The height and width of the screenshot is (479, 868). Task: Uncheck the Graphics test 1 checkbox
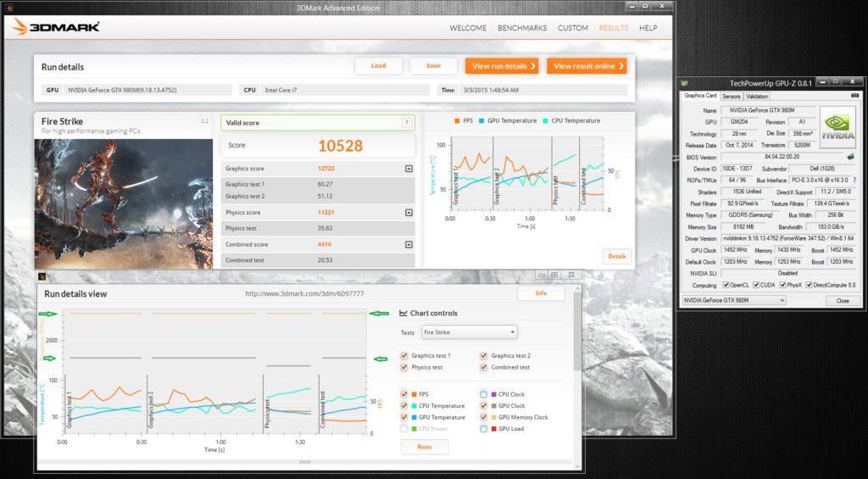coord(404,356)
